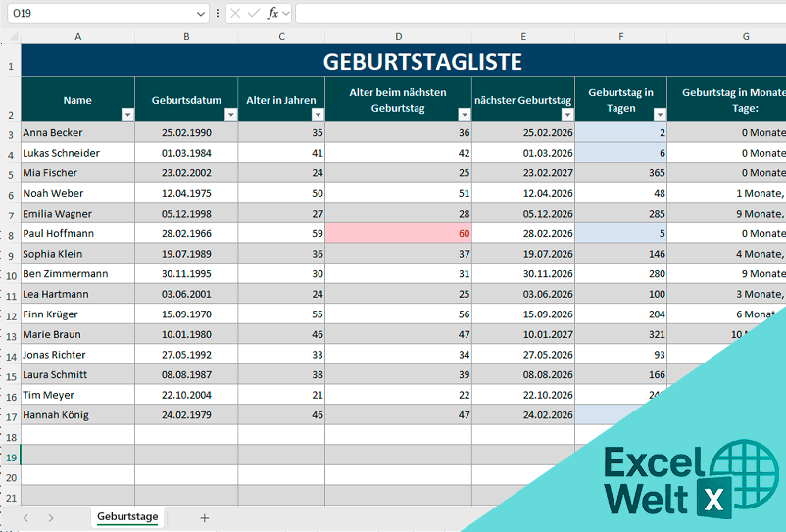Select next birthday cell 23.02.2027

point(523,172)
